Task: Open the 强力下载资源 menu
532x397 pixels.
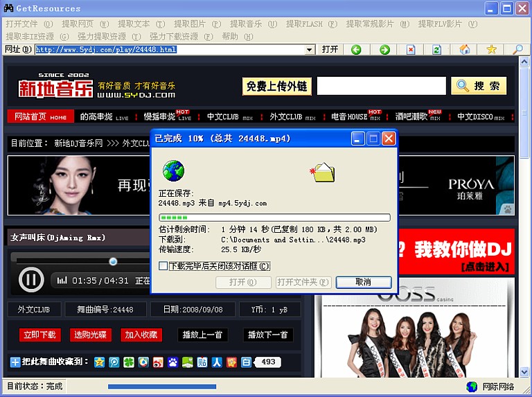Action: click(x=181, y=37)
